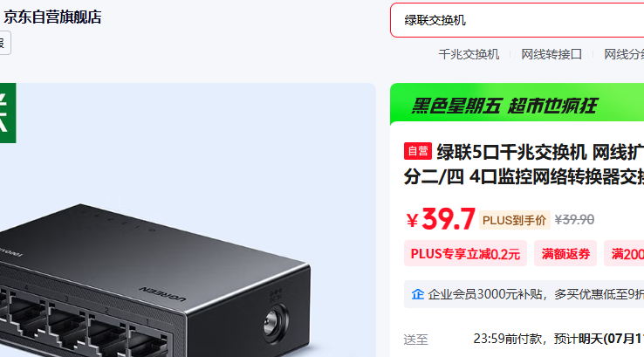Select the partially visible 满200 coupon tag

pos(624,253)
